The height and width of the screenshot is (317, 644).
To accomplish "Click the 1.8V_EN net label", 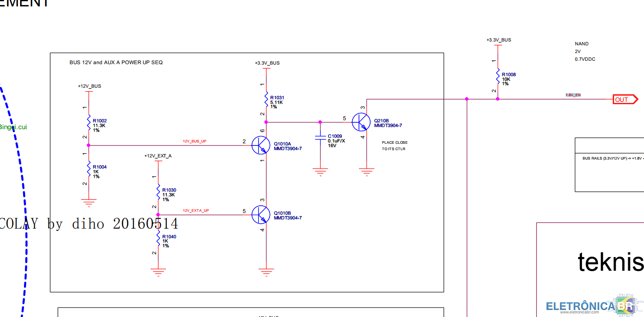I will (x=573, y=95).
